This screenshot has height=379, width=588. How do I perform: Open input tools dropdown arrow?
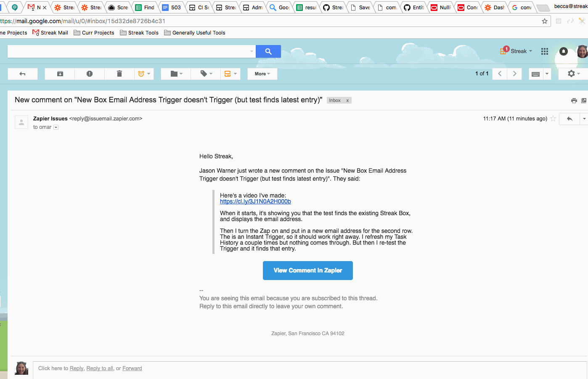pos(547,74)
